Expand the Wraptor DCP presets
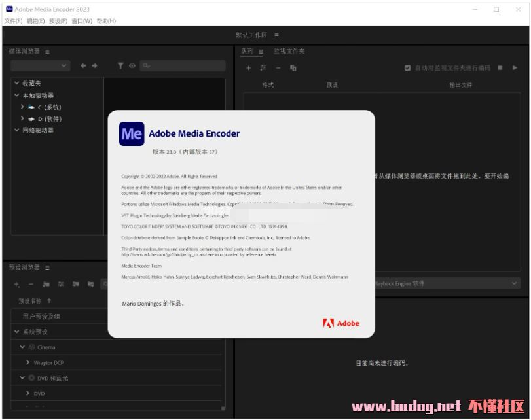The image size is (531, 420). tap(27, 362)
